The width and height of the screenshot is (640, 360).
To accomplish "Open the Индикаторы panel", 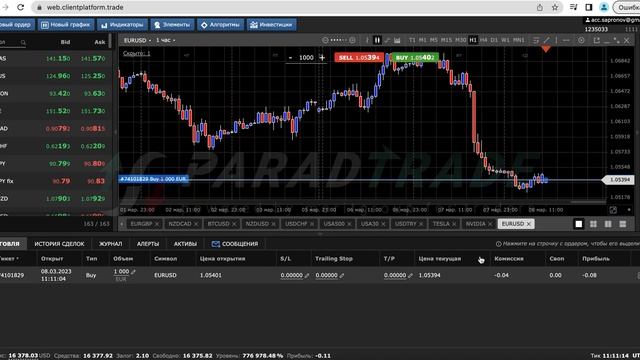I will [122, 24].
